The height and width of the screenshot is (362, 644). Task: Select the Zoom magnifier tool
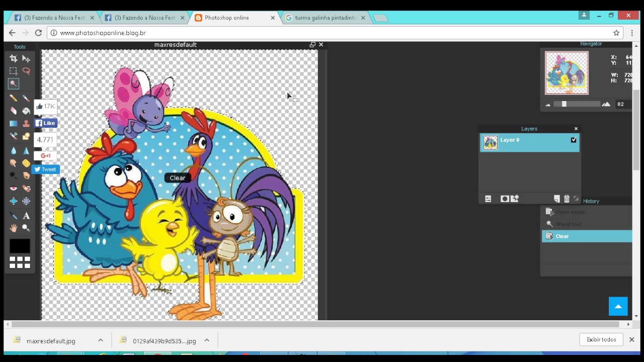pyautogui.click(x=26, y=228)
